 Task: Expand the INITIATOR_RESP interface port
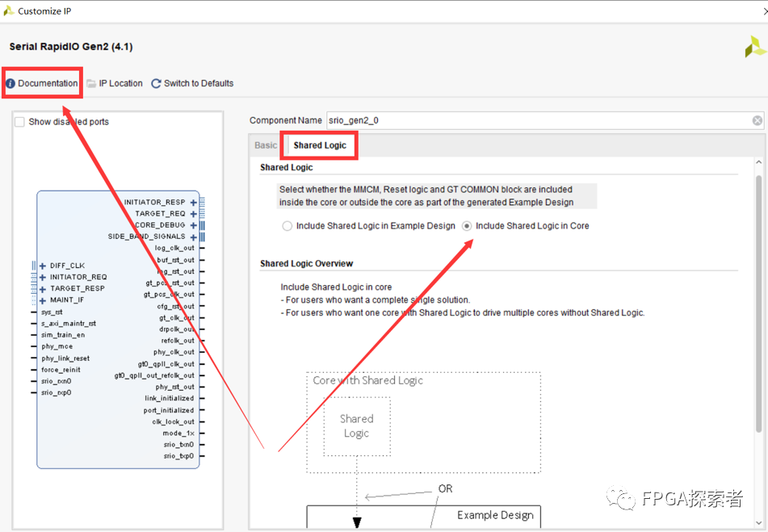point(194,202)
